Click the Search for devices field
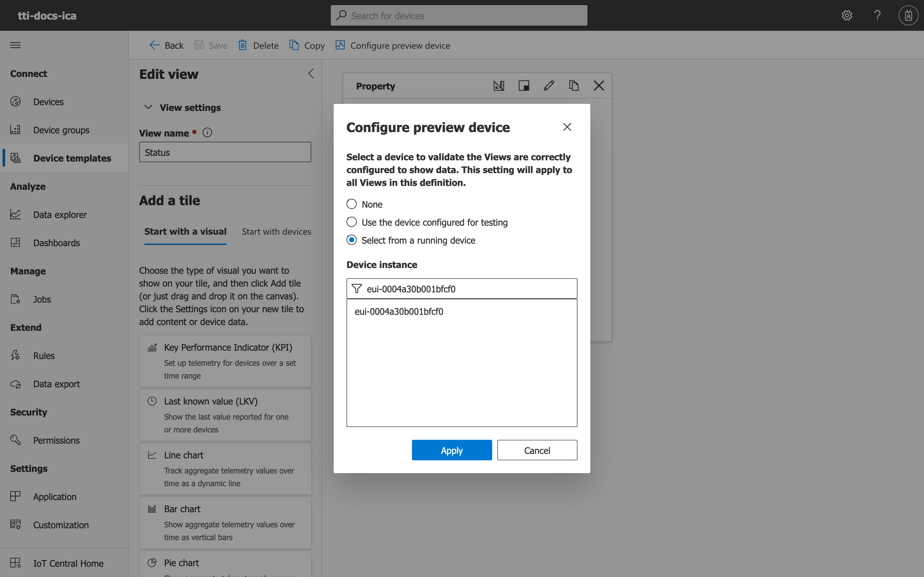924x577 pixels. [458, 15]
